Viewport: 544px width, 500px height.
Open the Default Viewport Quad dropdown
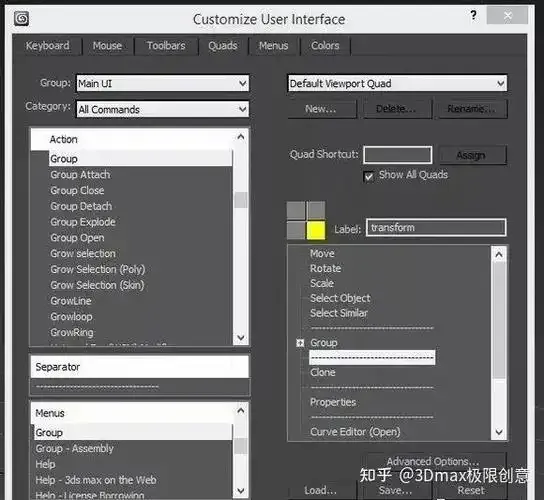(397, 84)
